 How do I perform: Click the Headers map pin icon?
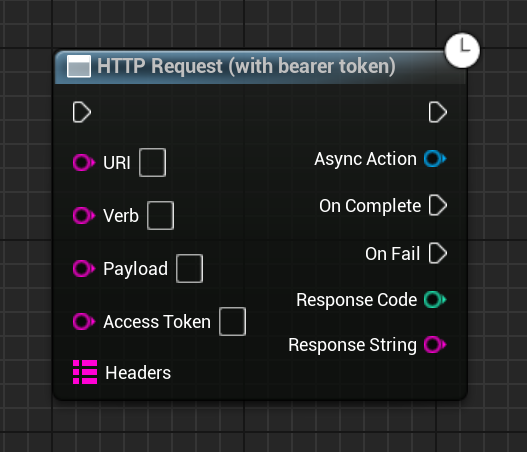85,372
